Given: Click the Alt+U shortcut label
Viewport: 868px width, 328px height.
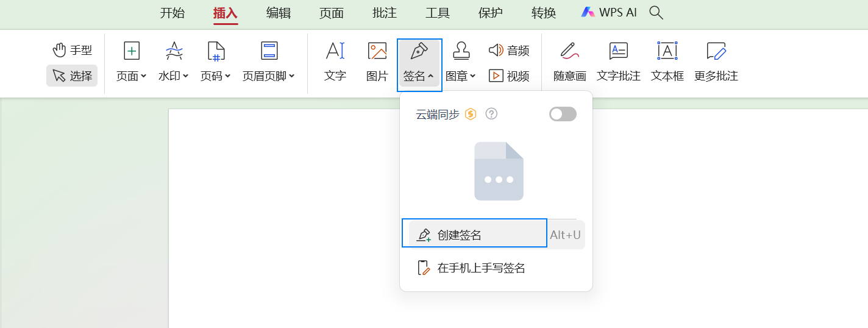Looking at the screenshot, I should pyautogui.click(x=565, y=235).
